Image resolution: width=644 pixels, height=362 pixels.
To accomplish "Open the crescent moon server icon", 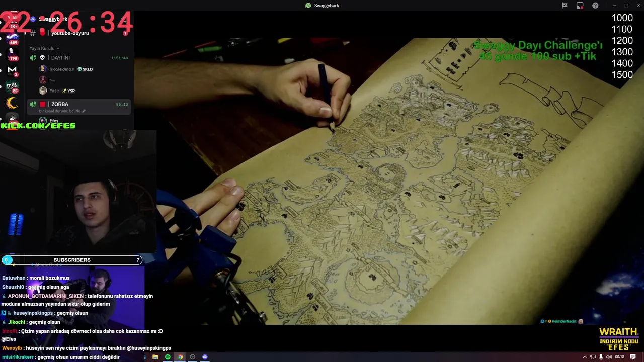I will coord(12,103).
